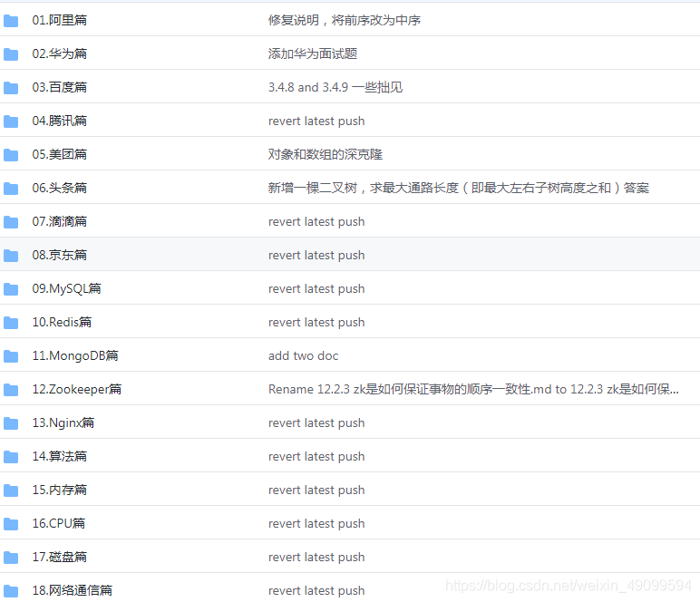
Task: Open the 04.腾讯篇 folder
Action: (59, 121)
